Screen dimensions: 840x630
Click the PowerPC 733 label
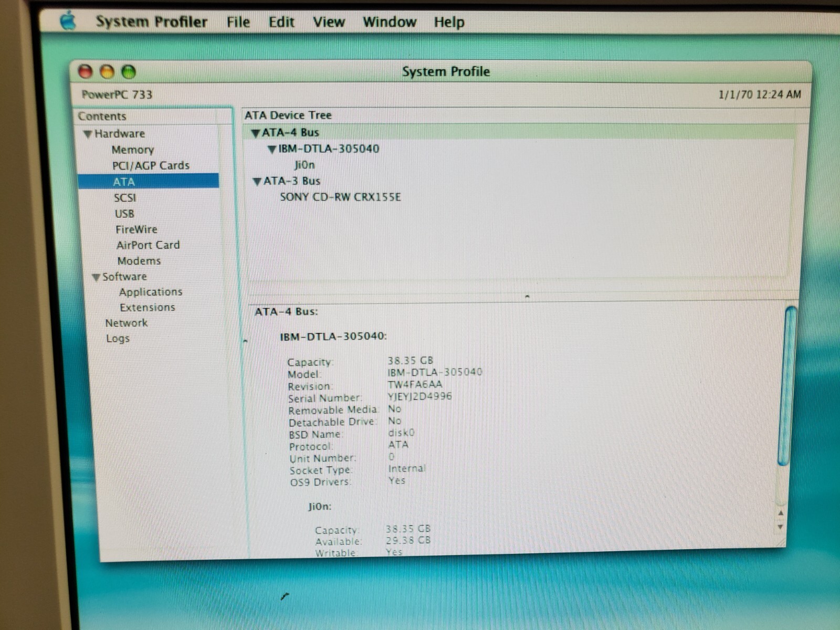117,94
